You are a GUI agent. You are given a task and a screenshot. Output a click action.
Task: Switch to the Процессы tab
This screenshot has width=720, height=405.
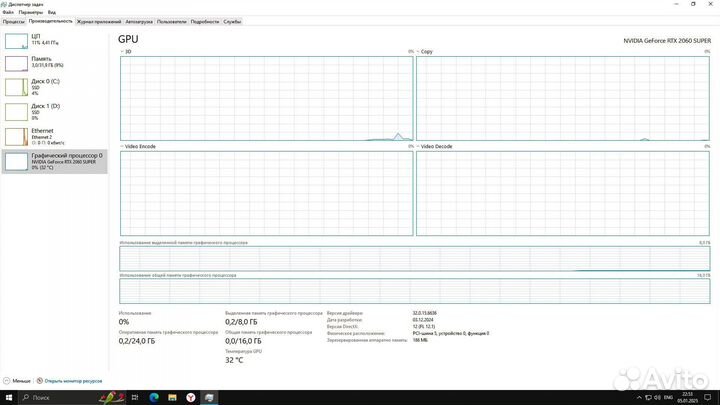[13, 20]
